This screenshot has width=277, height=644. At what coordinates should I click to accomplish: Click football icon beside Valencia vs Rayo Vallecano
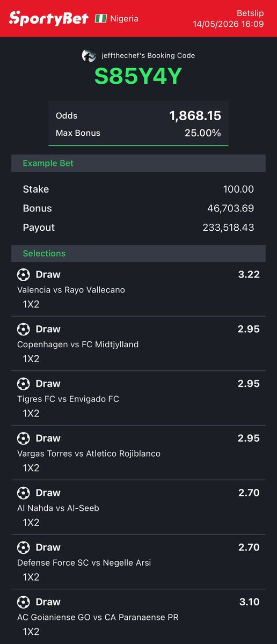click(x=24, y=275)
